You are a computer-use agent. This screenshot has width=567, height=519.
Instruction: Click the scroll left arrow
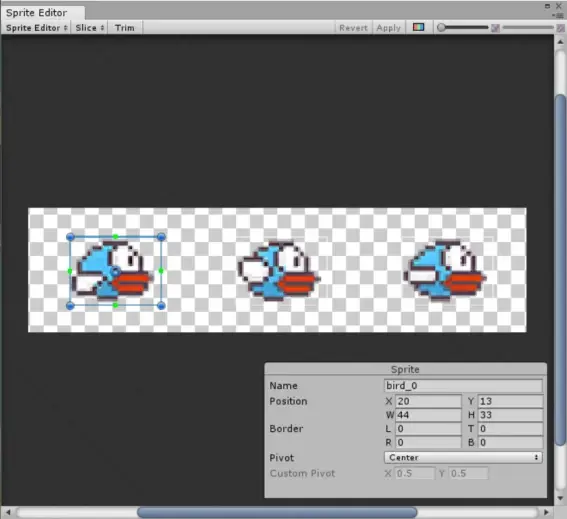(x=8, y=512)
